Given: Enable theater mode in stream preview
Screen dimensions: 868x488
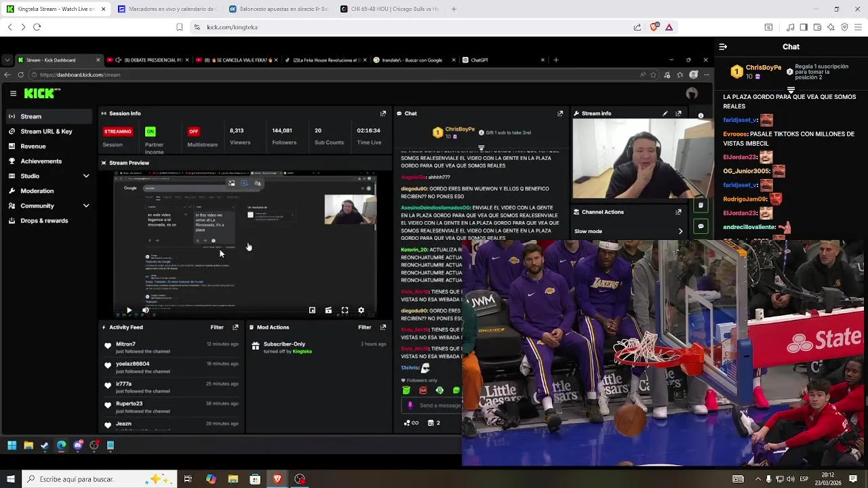Looking at the screenshot, I should click(x=328, y=310).
